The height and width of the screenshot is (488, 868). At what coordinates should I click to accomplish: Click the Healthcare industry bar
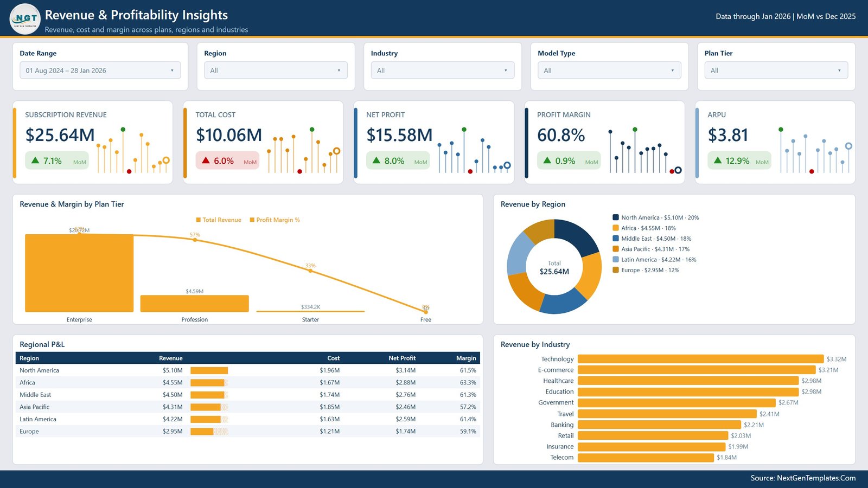[x=688, y=381]
